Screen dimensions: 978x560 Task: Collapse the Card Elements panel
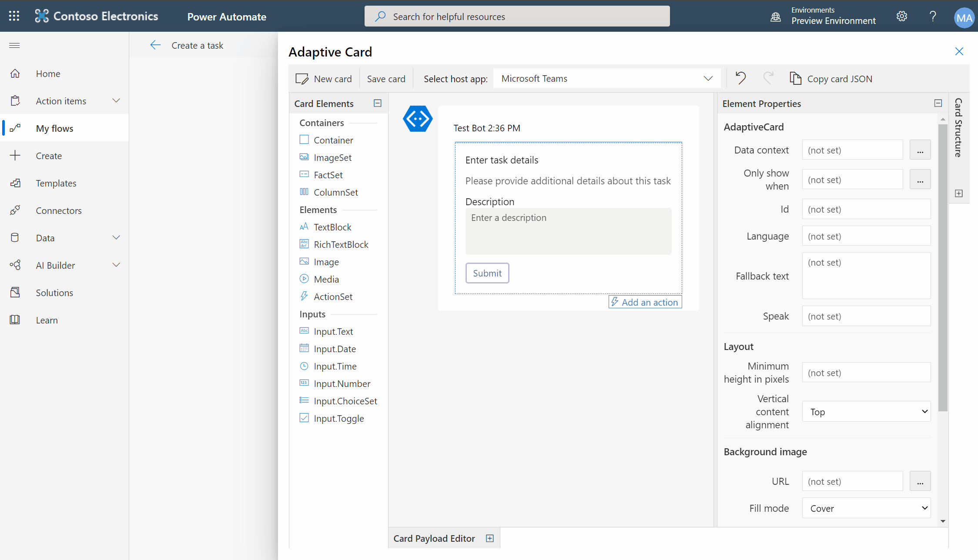(378, 103)
